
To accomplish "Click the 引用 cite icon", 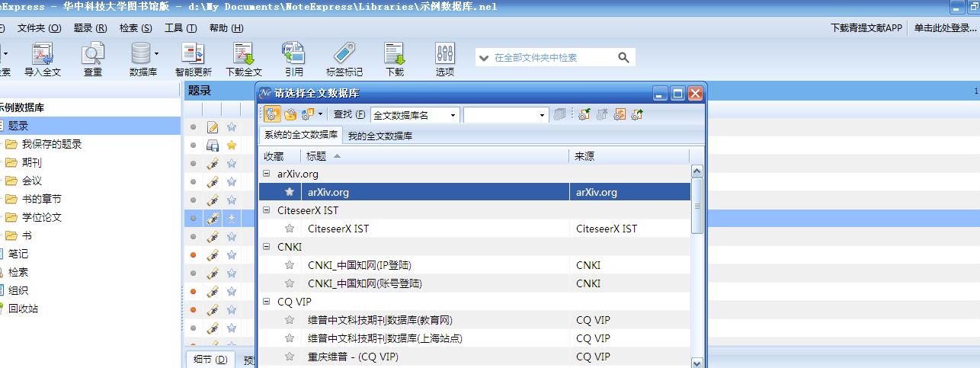I will 293,54.
